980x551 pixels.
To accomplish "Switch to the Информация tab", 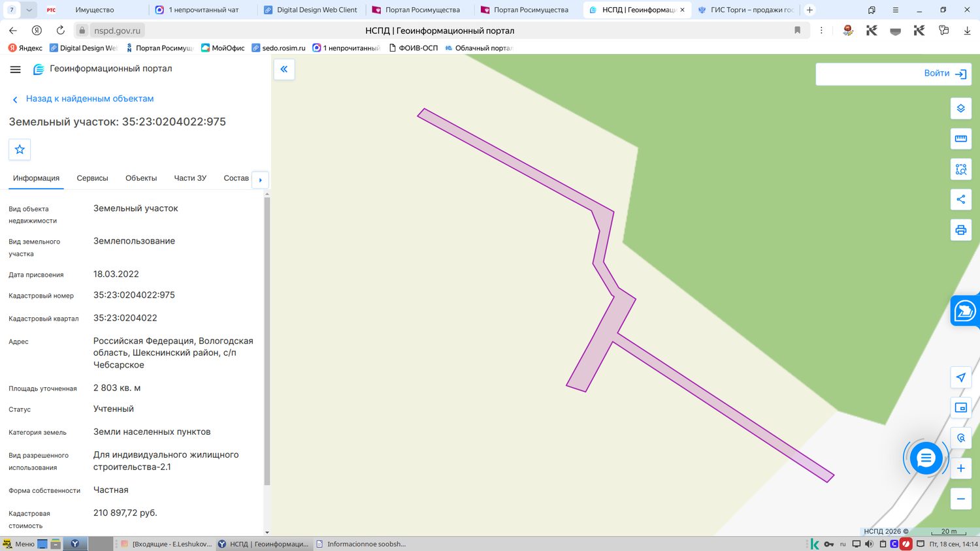I will pyautogui.click(x=36, y=178).
